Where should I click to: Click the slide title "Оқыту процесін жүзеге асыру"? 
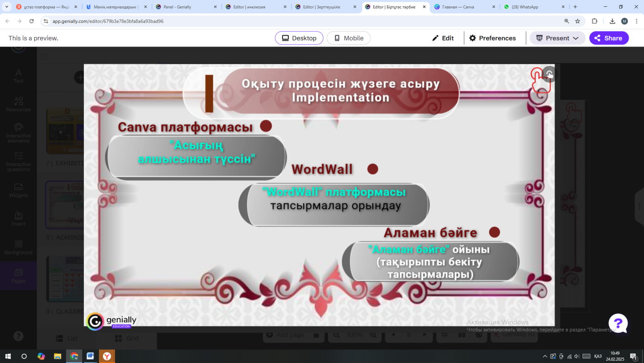[340, 84]
